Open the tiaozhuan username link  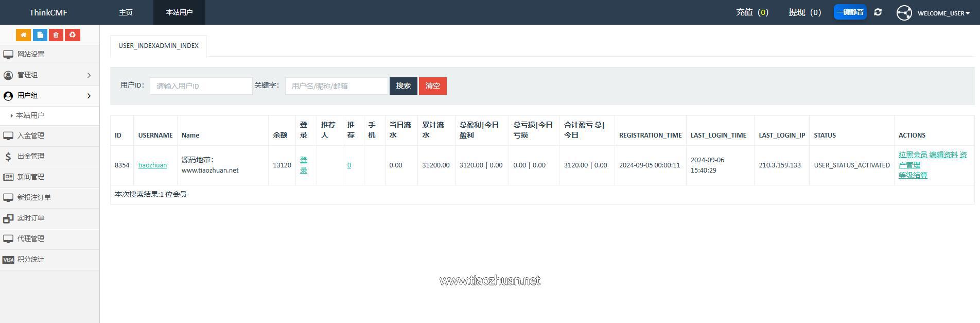(152, 165)
